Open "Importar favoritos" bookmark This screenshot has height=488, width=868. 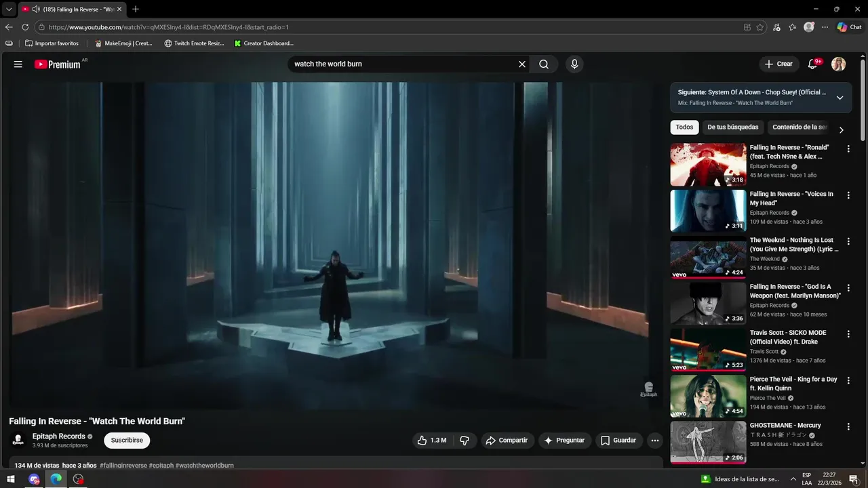click(52, 43)
